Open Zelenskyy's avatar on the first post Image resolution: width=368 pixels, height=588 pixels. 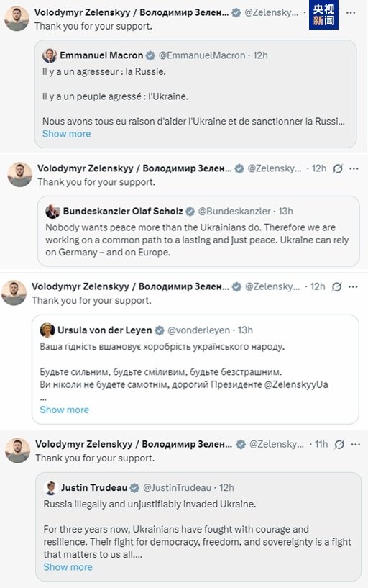17,19
